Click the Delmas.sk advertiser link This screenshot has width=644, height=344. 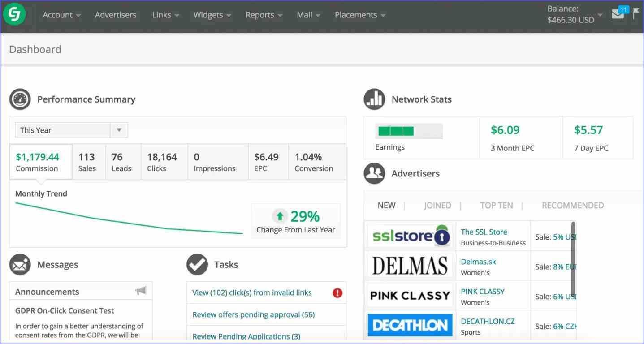(478, 262)
